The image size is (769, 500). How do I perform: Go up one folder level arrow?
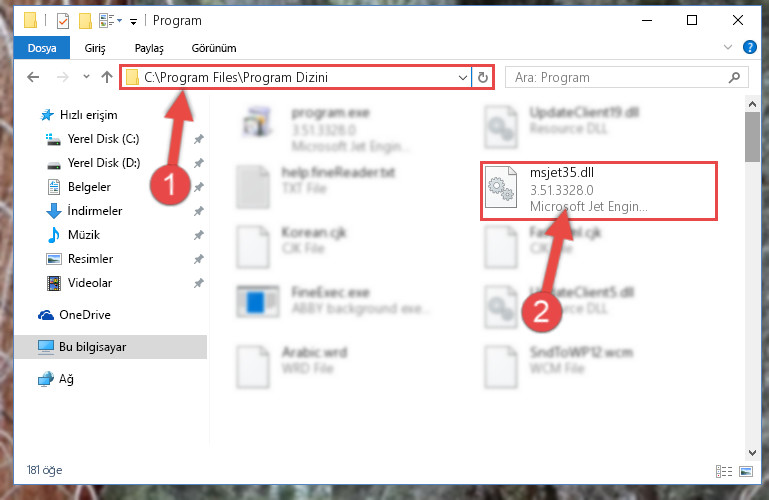tap(106, 77)
